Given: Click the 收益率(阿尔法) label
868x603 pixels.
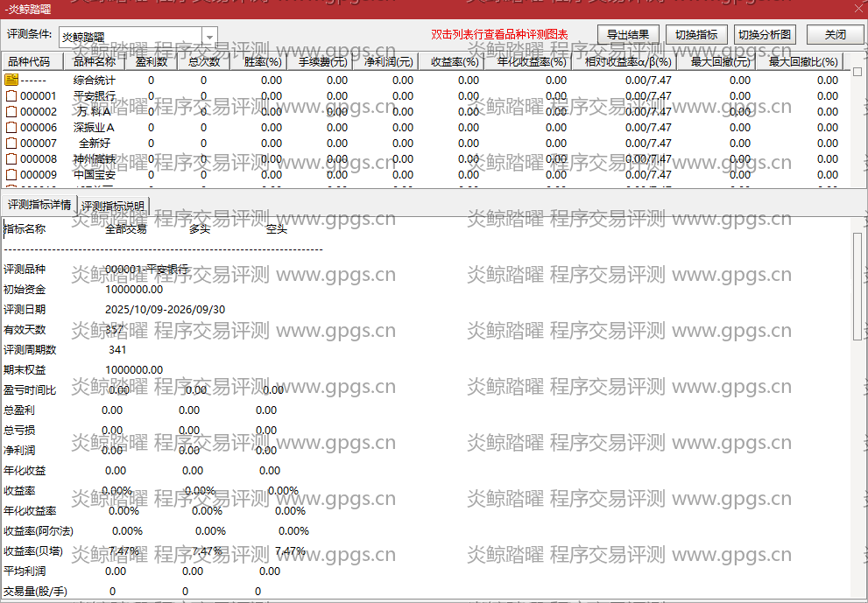Looking at the screenshot, I should [x=39, y=531].
